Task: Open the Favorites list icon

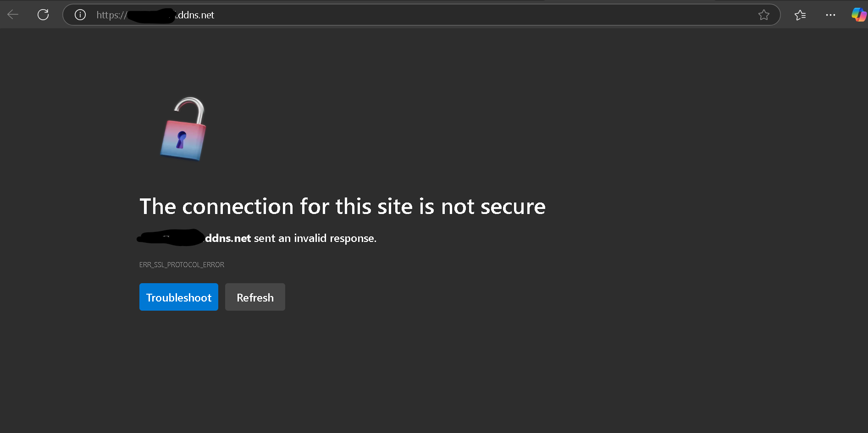Action: click(800, 15)
